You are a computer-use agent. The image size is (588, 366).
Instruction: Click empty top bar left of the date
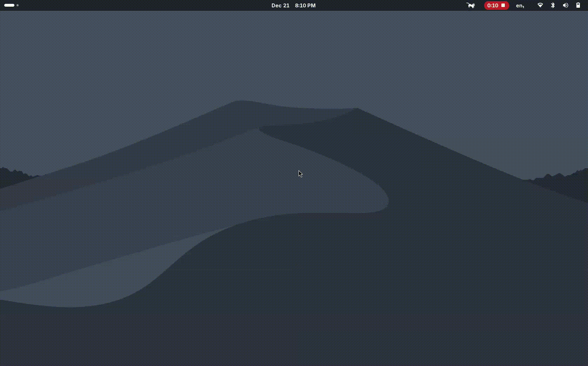pos(140,5)
